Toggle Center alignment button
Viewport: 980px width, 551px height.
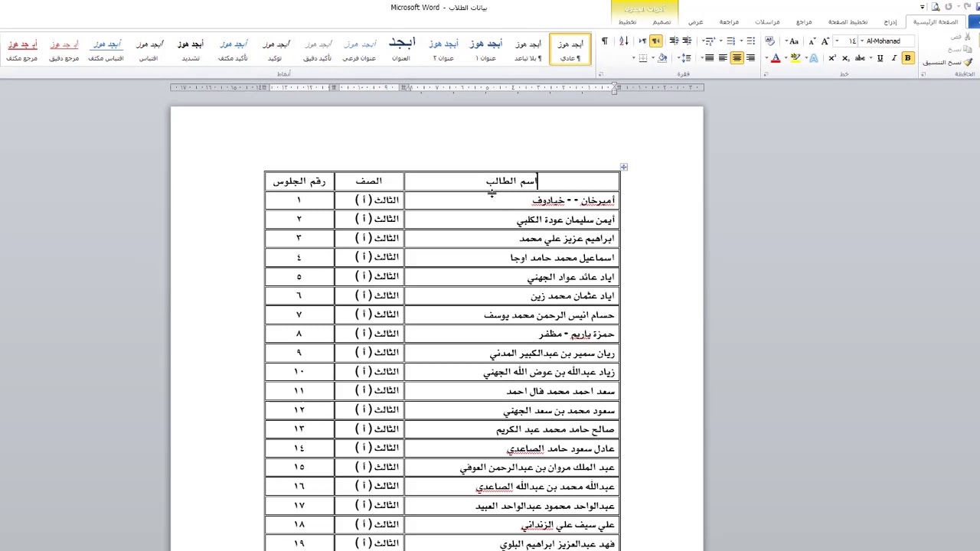pyautogui.click(x=737, y=58)
